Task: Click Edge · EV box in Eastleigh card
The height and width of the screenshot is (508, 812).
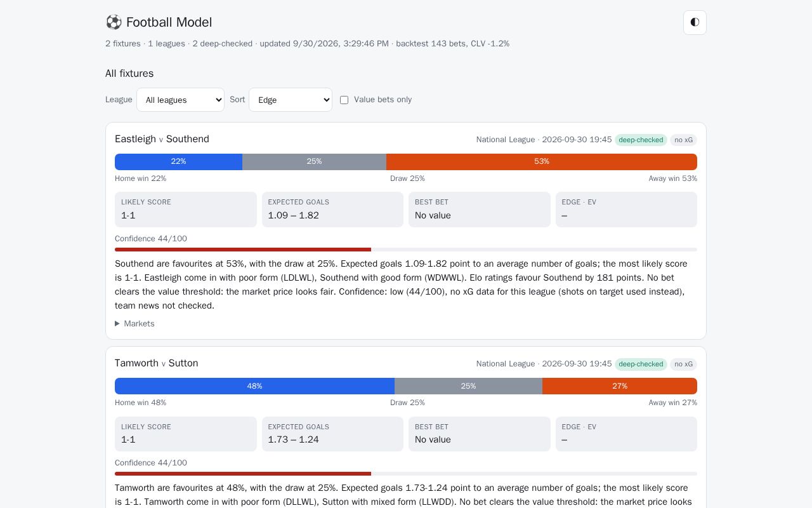Action: pos(626,210)
